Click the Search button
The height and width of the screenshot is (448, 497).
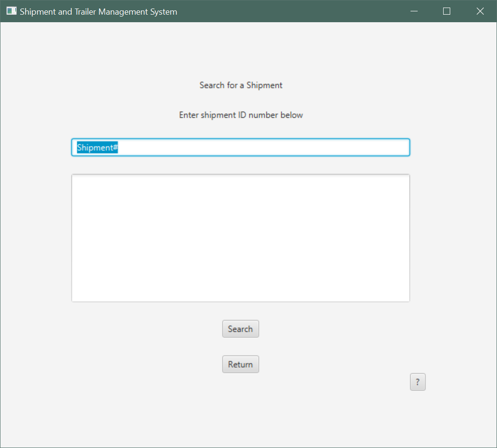[240, 329]
